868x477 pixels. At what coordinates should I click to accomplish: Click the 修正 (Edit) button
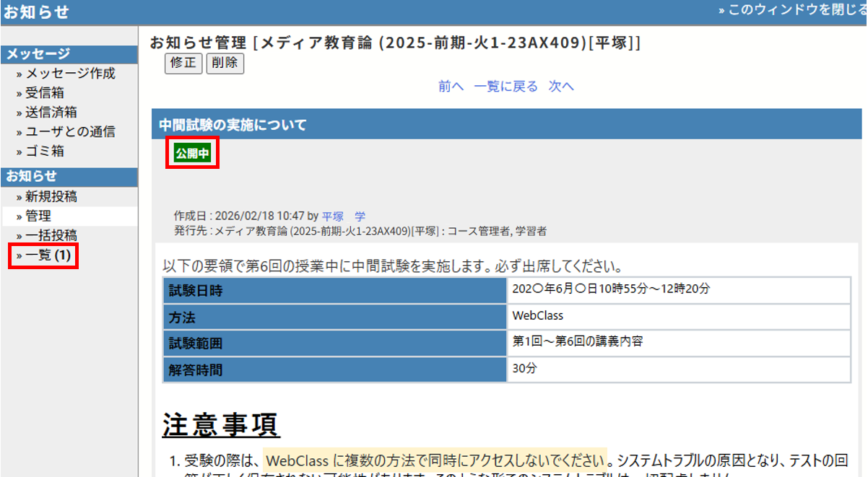tap(183, 64)
